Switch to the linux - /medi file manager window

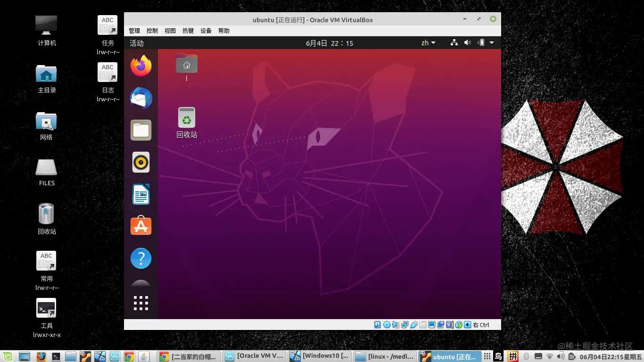pyautogui.click(x=385, y=356)
